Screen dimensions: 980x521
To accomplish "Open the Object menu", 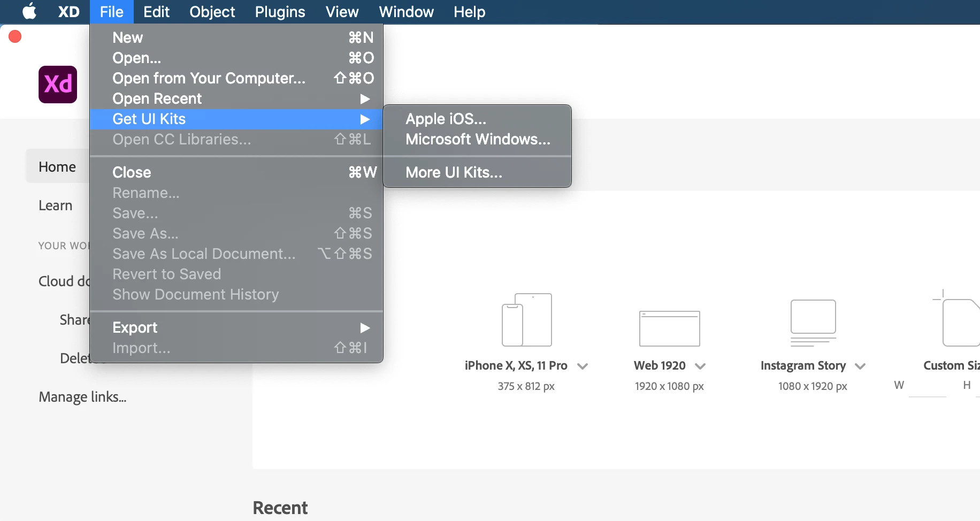I will [212, 12].
